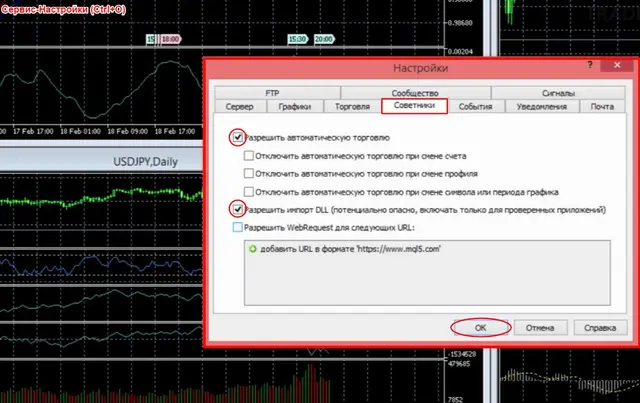Screen dimensions: 640x403
Task: Open the Сигналы tab
Action: point(558,93)
